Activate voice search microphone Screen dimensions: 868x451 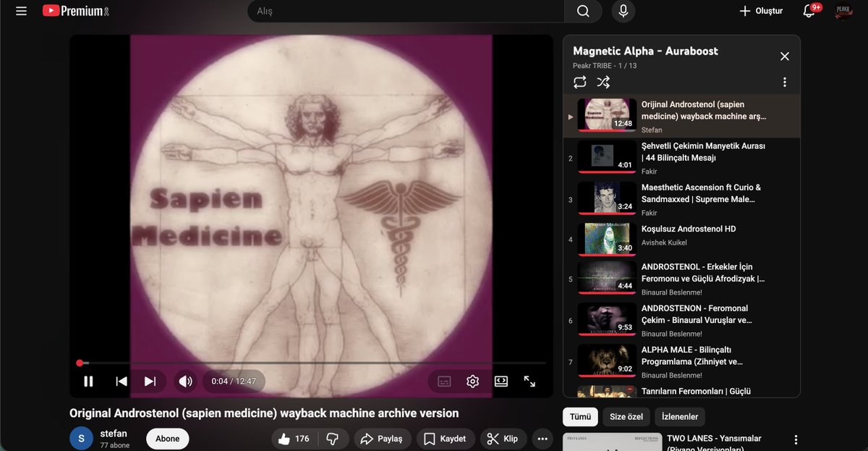coord(623,11)
